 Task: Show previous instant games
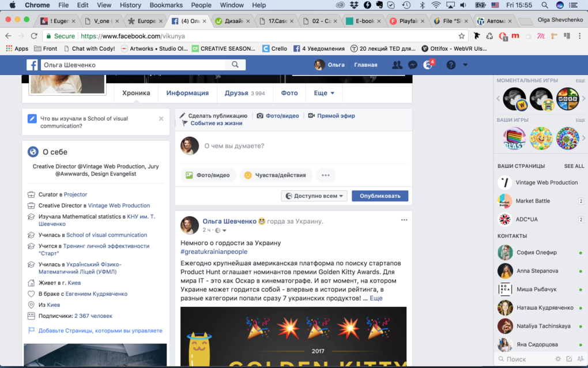498,99
